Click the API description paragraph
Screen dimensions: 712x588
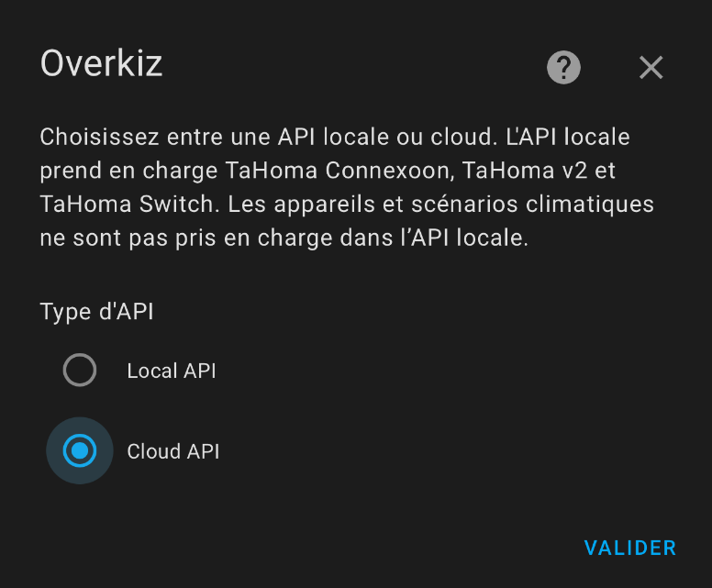pyautogui.click(x=347, y=187)
